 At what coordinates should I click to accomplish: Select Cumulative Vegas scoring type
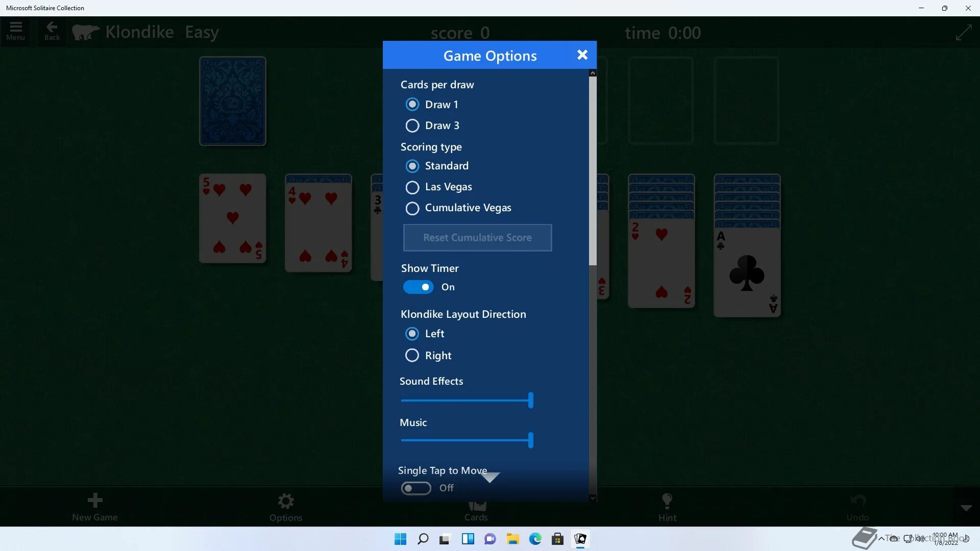point(412,207)
